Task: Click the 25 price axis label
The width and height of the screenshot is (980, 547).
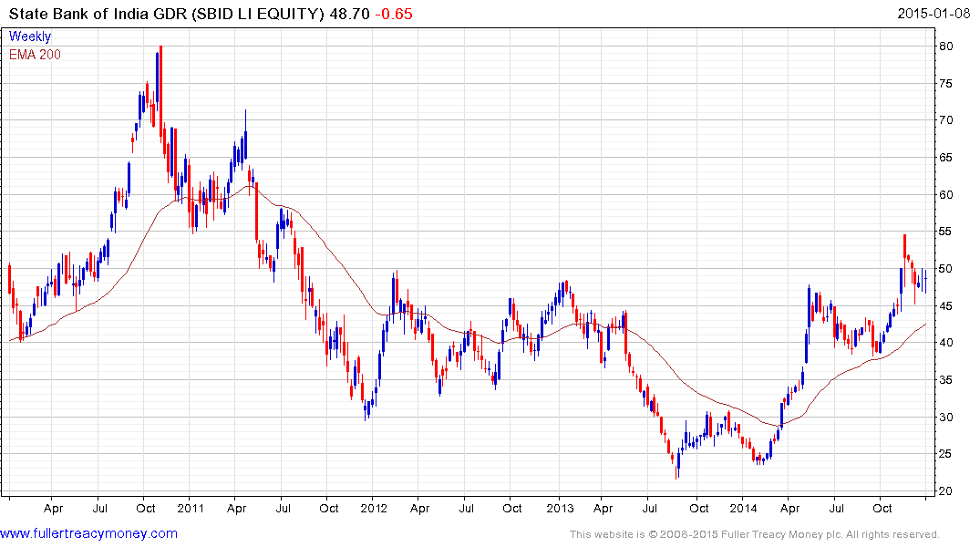Action: pos(945,454)
